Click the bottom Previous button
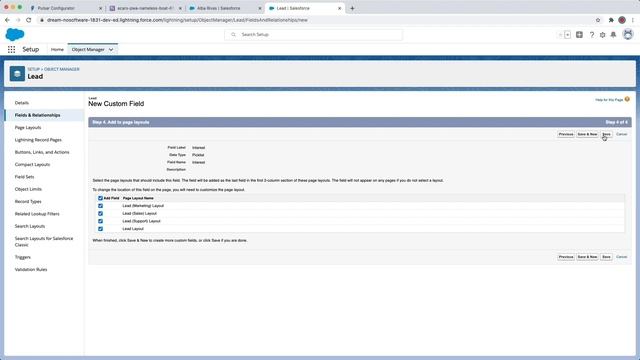 click(x=566, y=257)
